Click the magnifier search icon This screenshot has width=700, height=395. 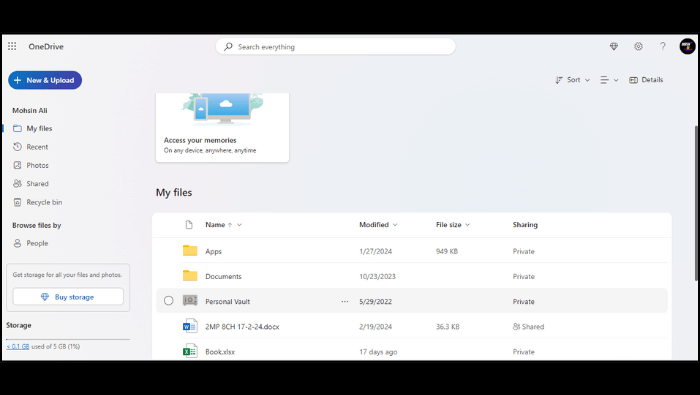click(x=228, y=46)
